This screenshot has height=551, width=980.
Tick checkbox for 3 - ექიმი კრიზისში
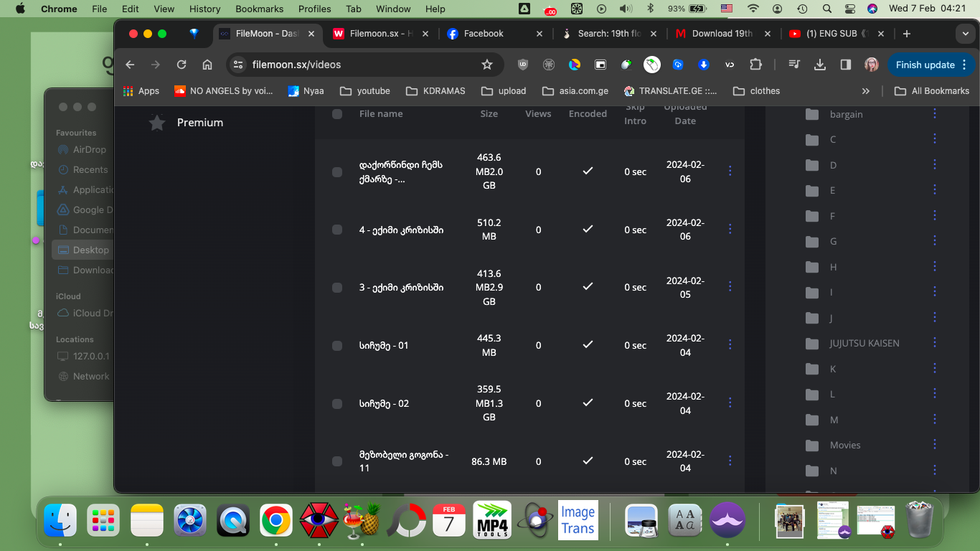[x=337, y=288]
